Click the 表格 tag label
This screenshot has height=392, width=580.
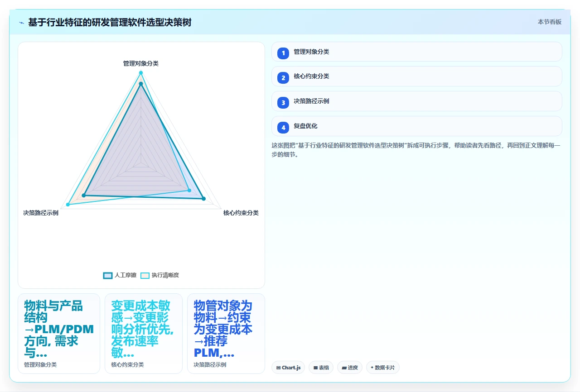(324, 368)
